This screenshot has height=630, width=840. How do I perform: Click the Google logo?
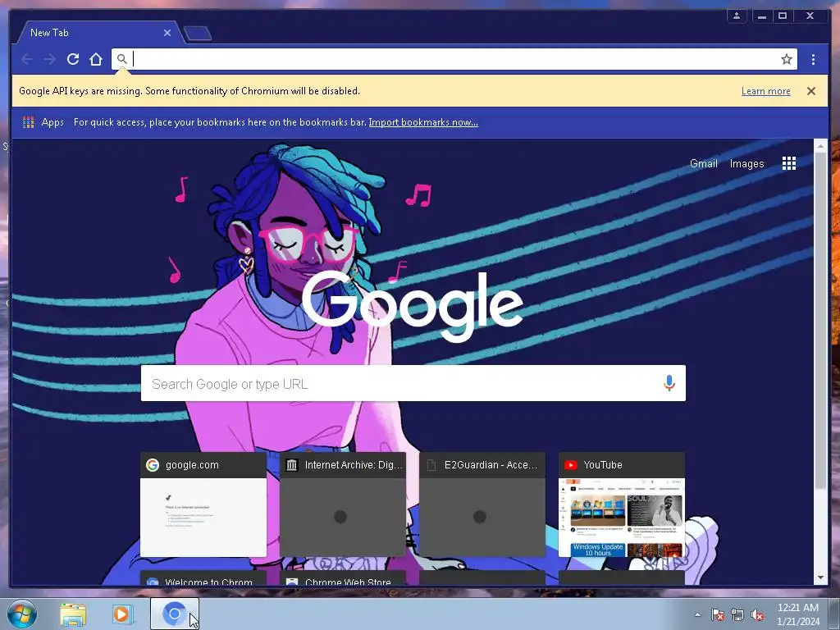pos(413,306)
